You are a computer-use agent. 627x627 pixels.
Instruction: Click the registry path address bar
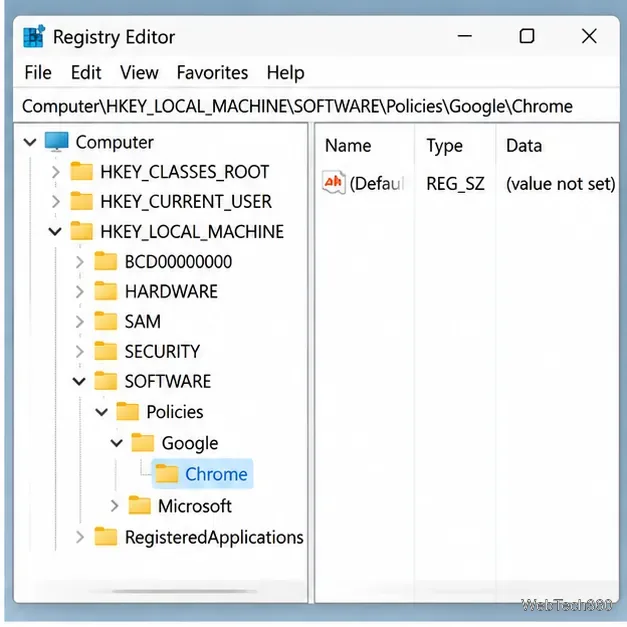tap(316, 106)
